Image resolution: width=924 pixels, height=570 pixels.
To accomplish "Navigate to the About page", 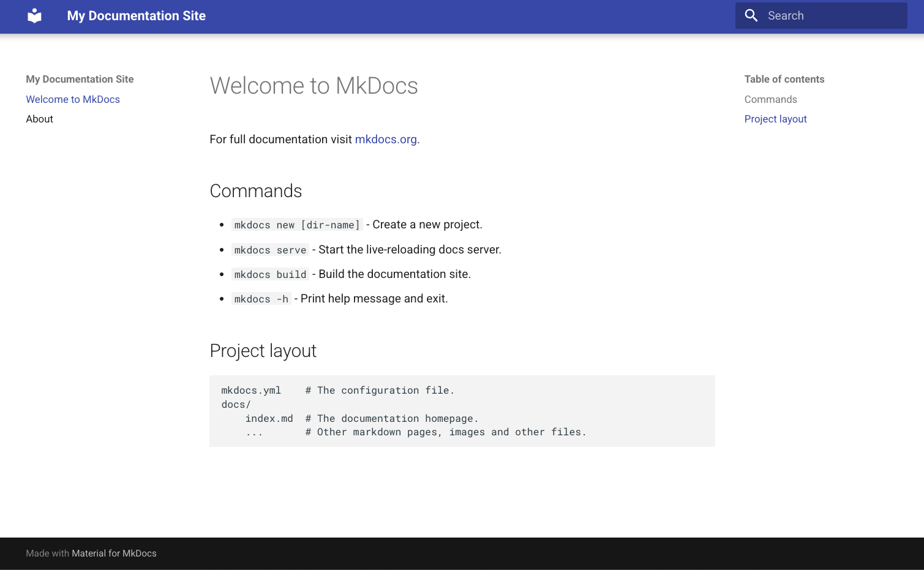I will [x=39, y=119].
